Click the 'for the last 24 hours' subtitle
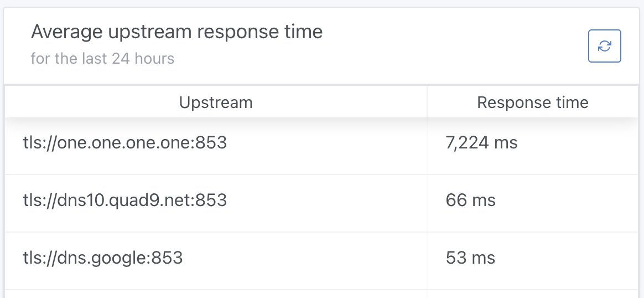 coord(102,58)
